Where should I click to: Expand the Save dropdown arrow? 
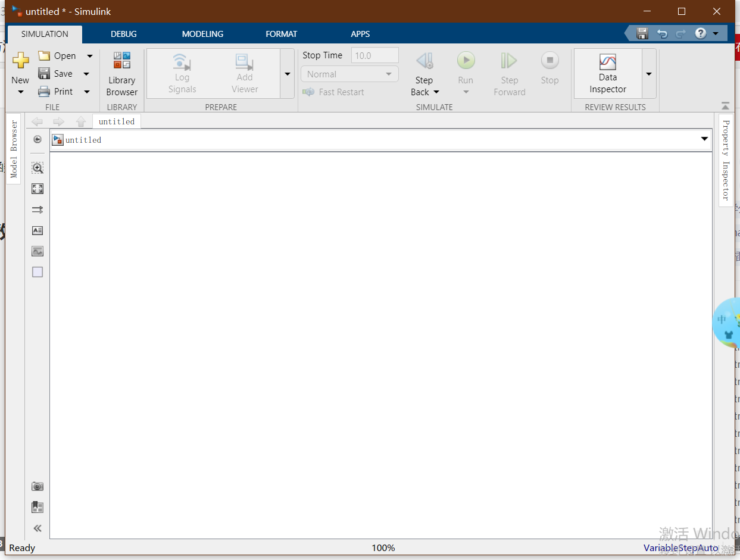(86, 74)
